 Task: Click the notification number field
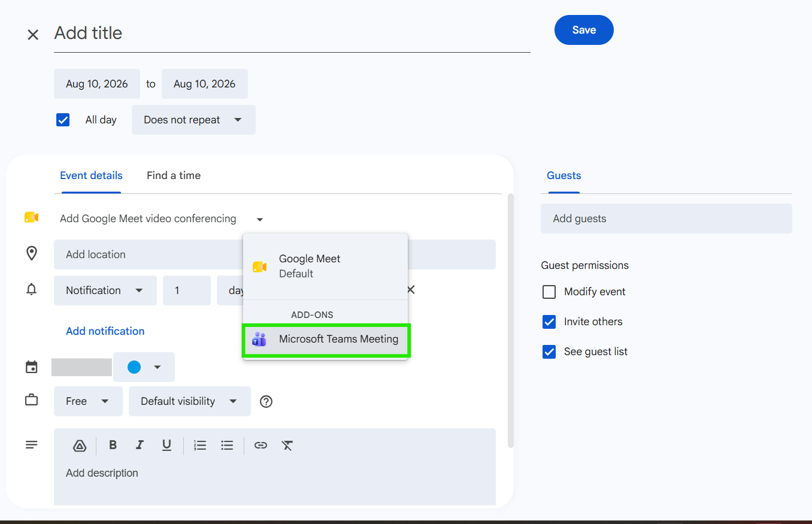[x=187, y=290]
